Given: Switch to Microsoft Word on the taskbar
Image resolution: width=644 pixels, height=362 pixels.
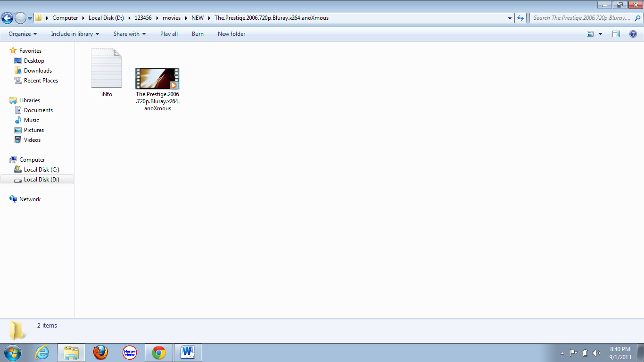Looking at the screenshot, I should [188, 353].
